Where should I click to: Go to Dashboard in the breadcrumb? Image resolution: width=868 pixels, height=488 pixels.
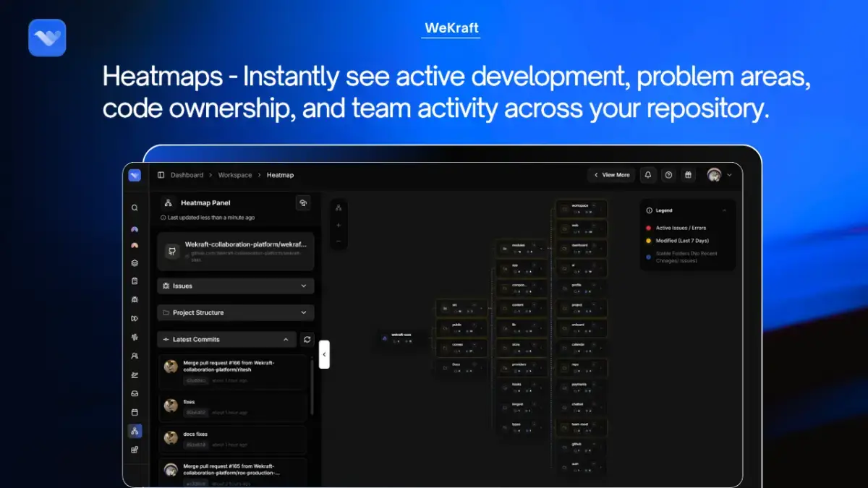(187, 175)
